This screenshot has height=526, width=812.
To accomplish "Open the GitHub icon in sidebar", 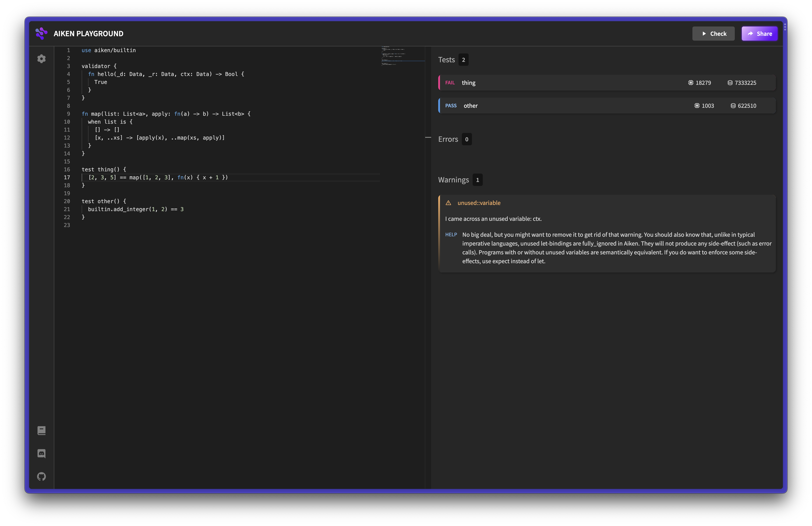I will (41, 476).
